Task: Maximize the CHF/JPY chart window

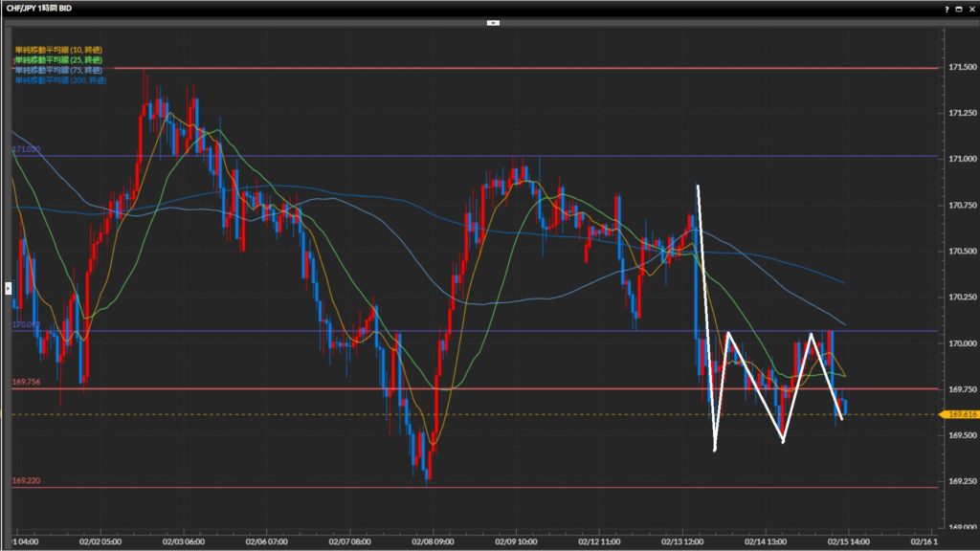Action: coord(959,8)
